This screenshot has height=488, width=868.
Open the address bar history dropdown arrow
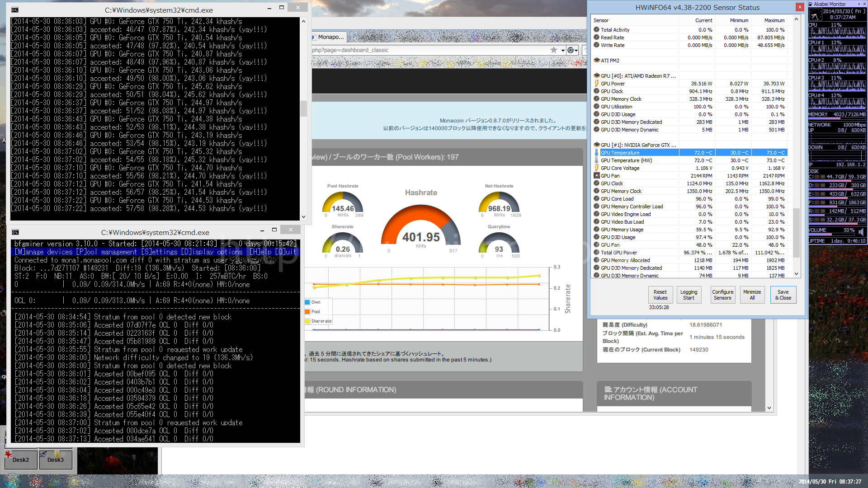click(563, 50)
